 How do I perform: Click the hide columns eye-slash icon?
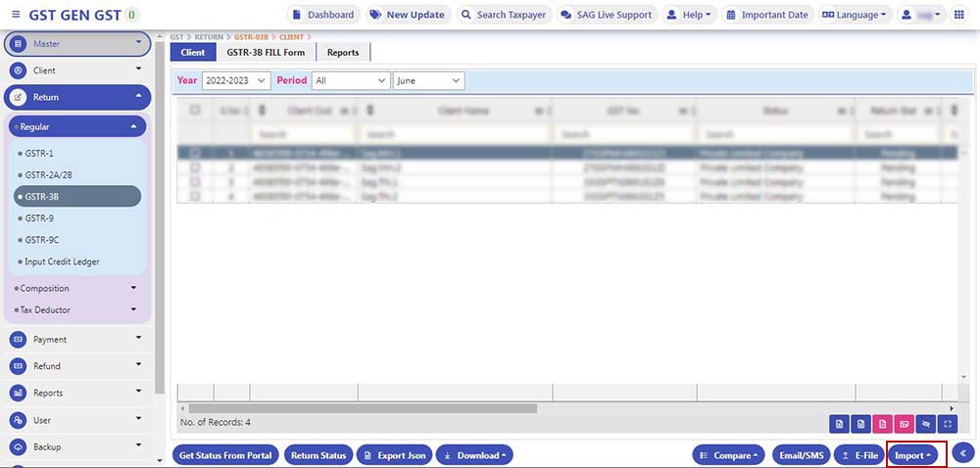926,424
